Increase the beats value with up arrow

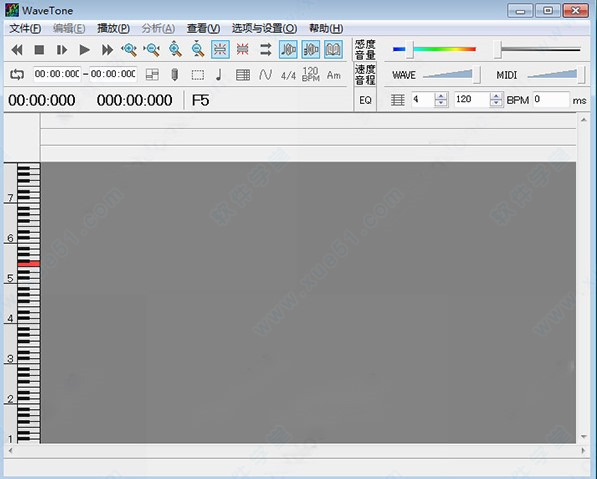441,96
